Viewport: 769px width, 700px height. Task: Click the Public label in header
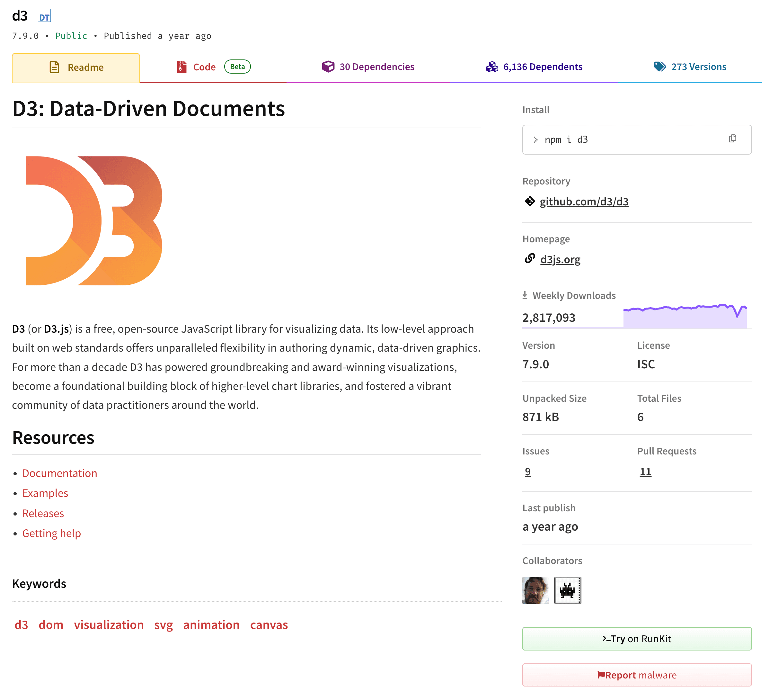tap(71, 36)
